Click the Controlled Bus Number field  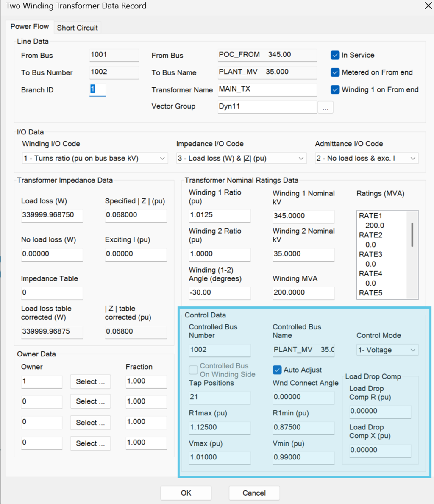(220, 350)
